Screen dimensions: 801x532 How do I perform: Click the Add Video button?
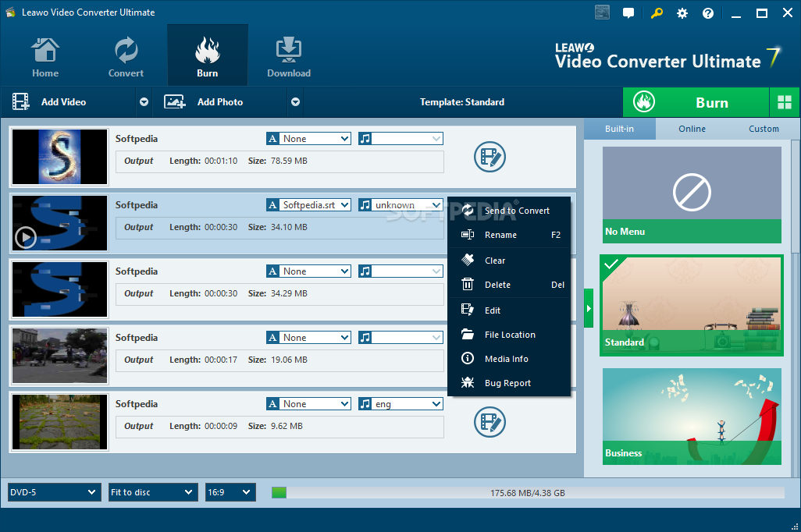coord(69,102)
